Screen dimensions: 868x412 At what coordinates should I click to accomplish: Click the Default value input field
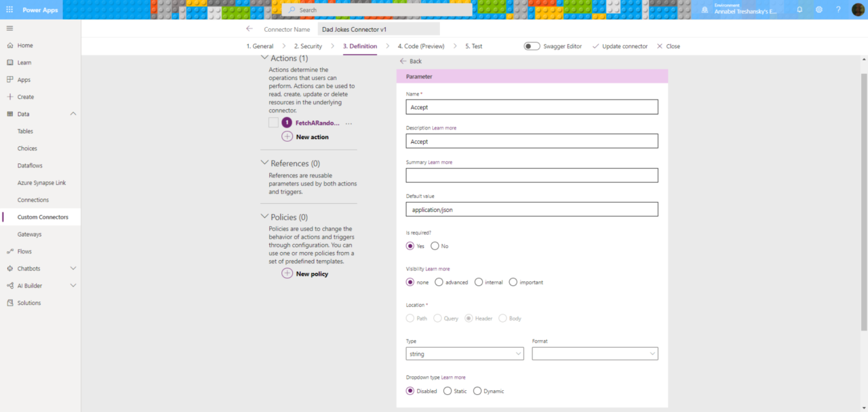[532, 210]
